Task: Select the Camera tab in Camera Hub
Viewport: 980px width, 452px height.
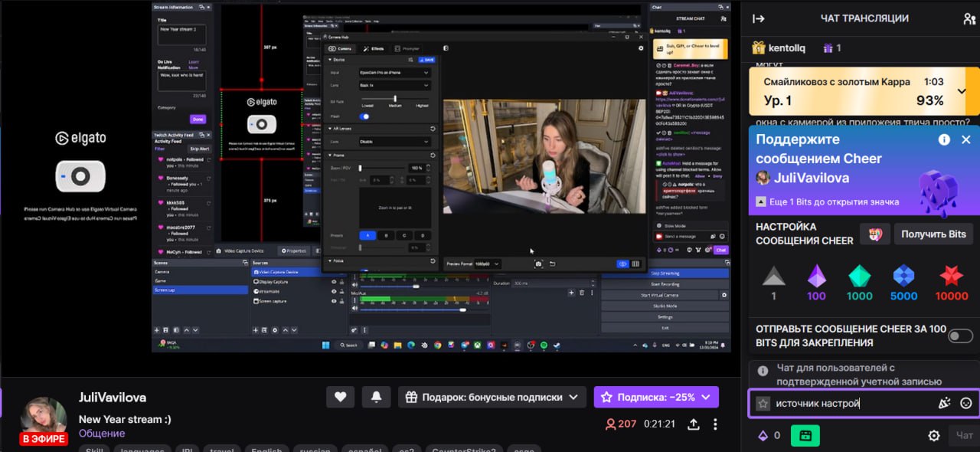Action: 340,48
